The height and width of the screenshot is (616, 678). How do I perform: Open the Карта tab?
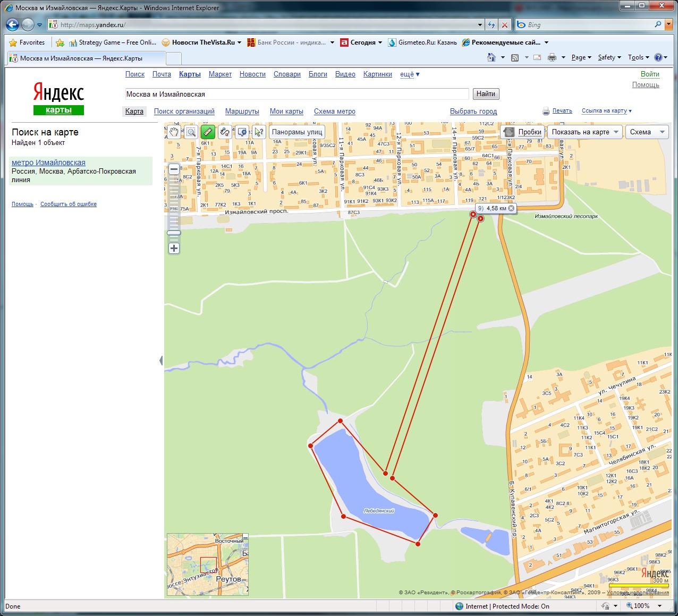point(134,112)
